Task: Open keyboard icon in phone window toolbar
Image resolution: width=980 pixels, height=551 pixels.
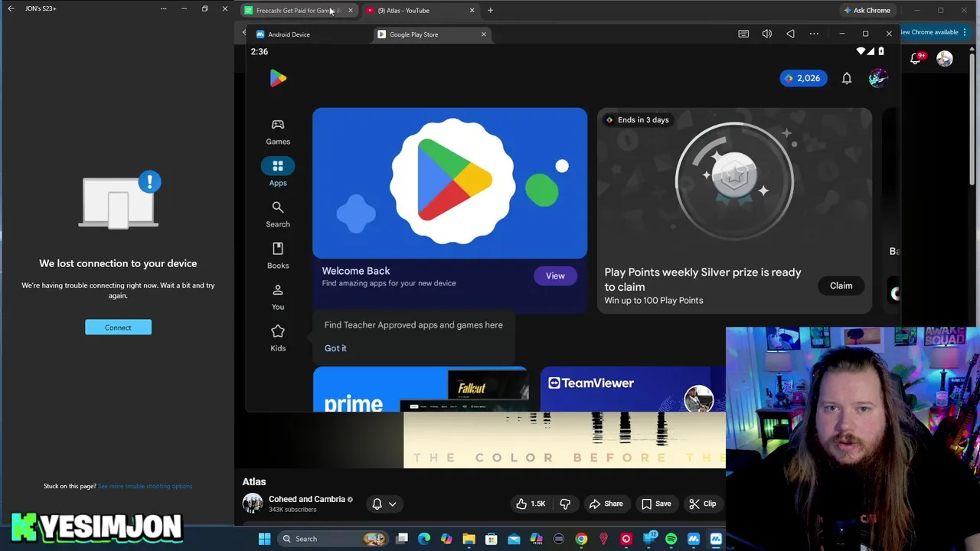Action: click(743, 34)
